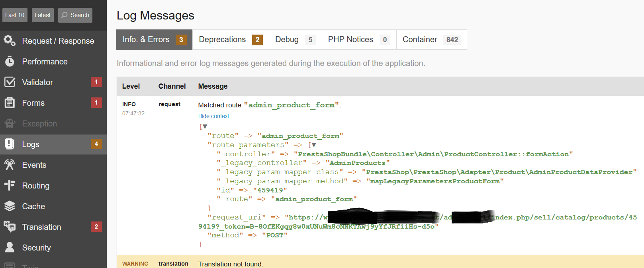
Task: Open the profiler Search
Action: [x=75, y=15]
